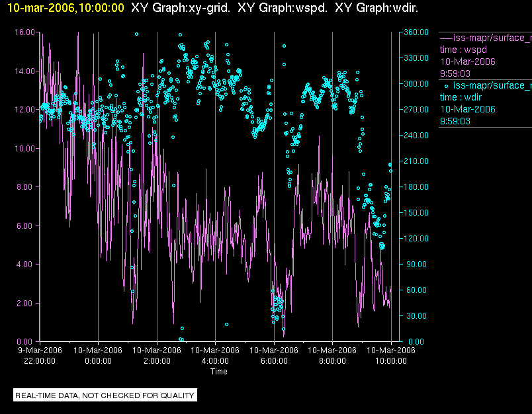Click the 'time : wdir' legend entry

click(x=463, y=97)
